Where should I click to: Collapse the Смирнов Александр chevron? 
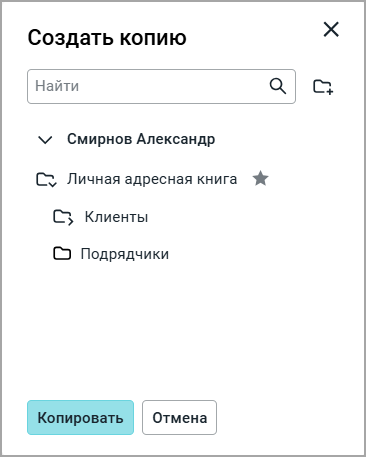(x=45, y=140)
